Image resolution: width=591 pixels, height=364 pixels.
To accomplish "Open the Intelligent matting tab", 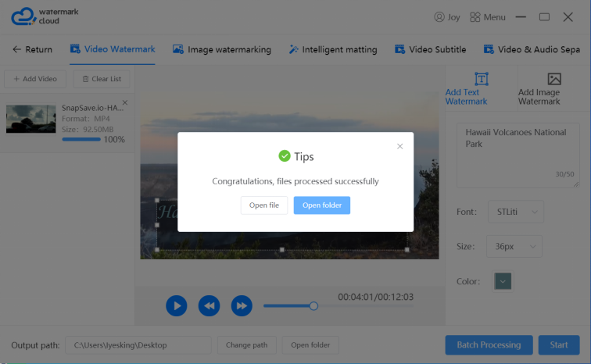I will click(333, 49).
